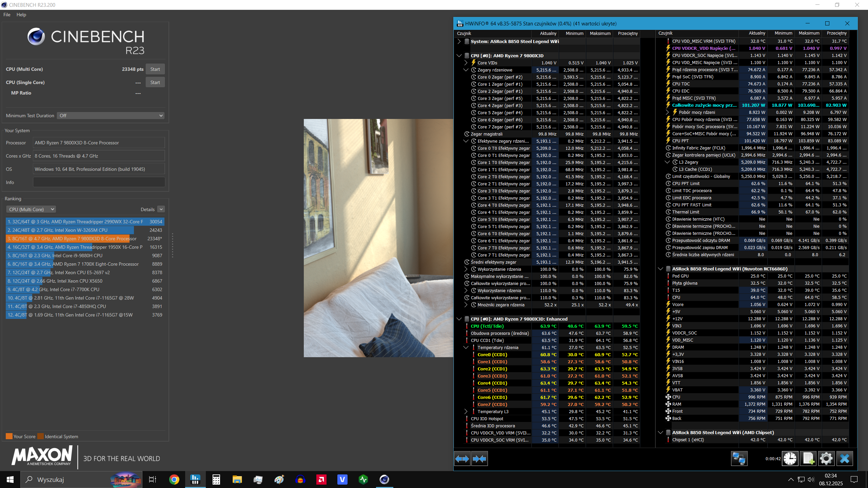Start the CPU (Multi Core) test
Viewport: 868px width, 488px height.
(x=155, y=69)
